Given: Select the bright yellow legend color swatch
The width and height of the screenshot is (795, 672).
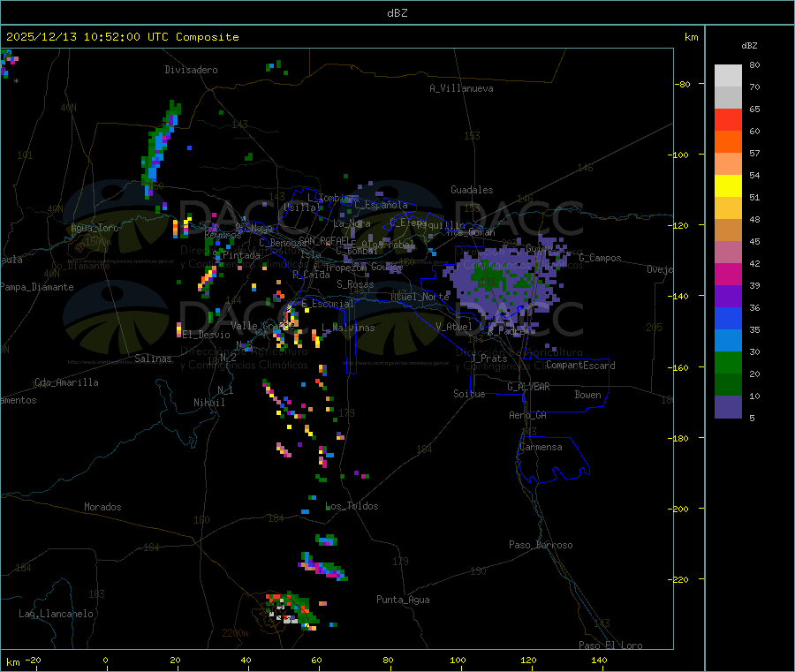Looking at the screenshot, I should click(728, 185).
